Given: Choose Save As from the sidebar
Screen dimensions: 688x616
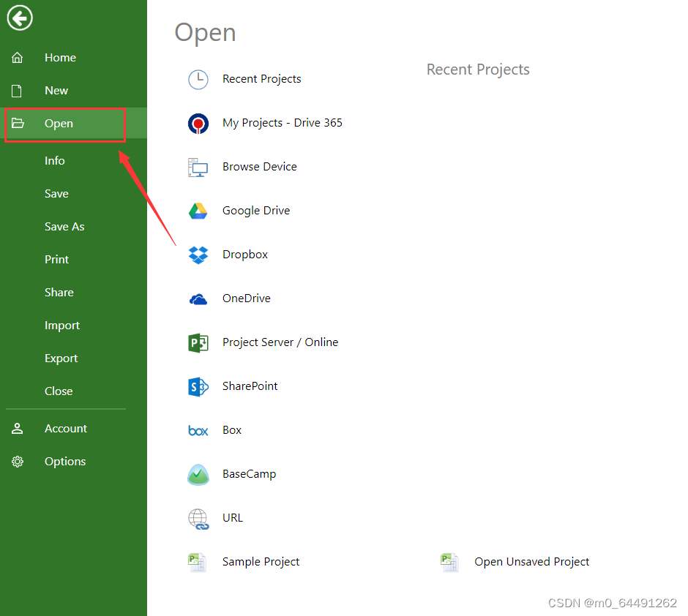Looking at the screenshot, I should [64, 226].
